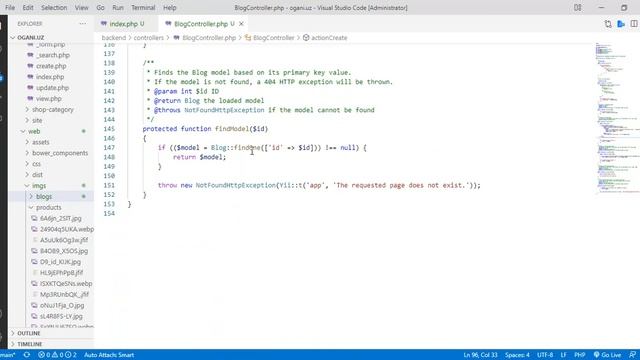Screen dimensions: 640x360
Task: Change end of line sequence LF
Action: pyautogui.click(x=563, y=355)
